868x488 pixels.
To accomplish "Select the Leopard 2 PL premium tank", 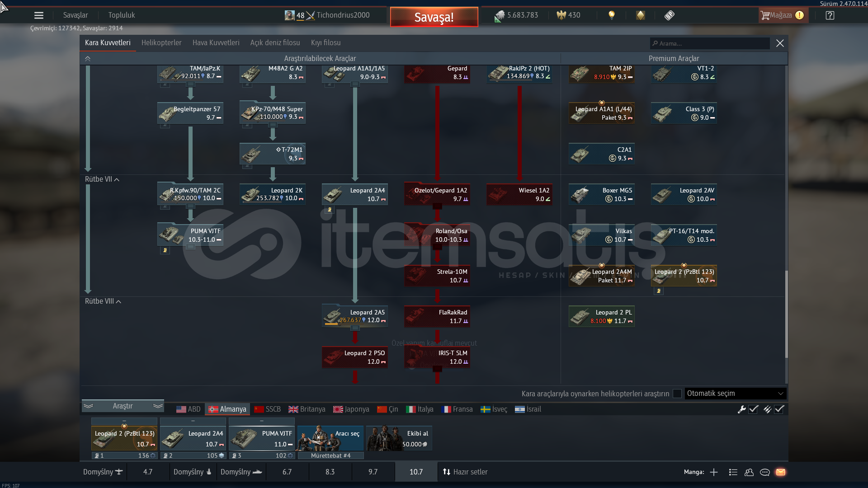I will [x=602, y=317].
